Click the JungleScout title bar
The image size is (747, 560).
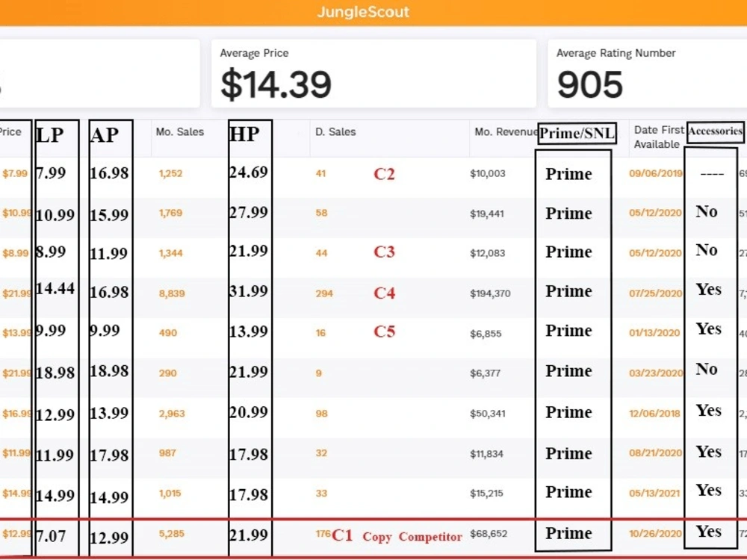coord(373,13)
